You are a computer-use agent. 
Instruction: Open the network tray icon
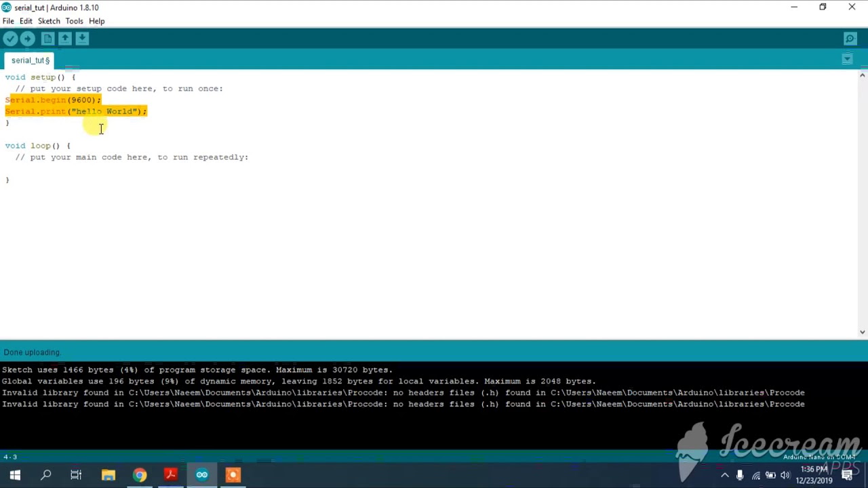(x=756, y=475)
